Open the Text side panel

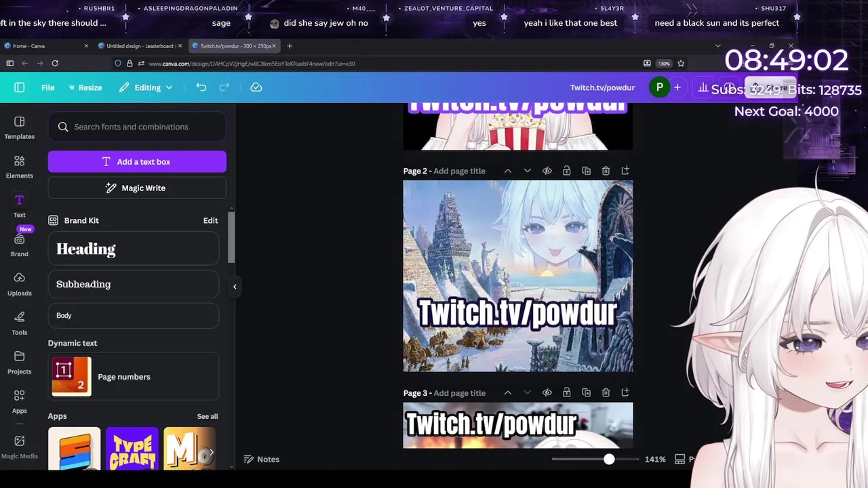click(x=19, y=206)
